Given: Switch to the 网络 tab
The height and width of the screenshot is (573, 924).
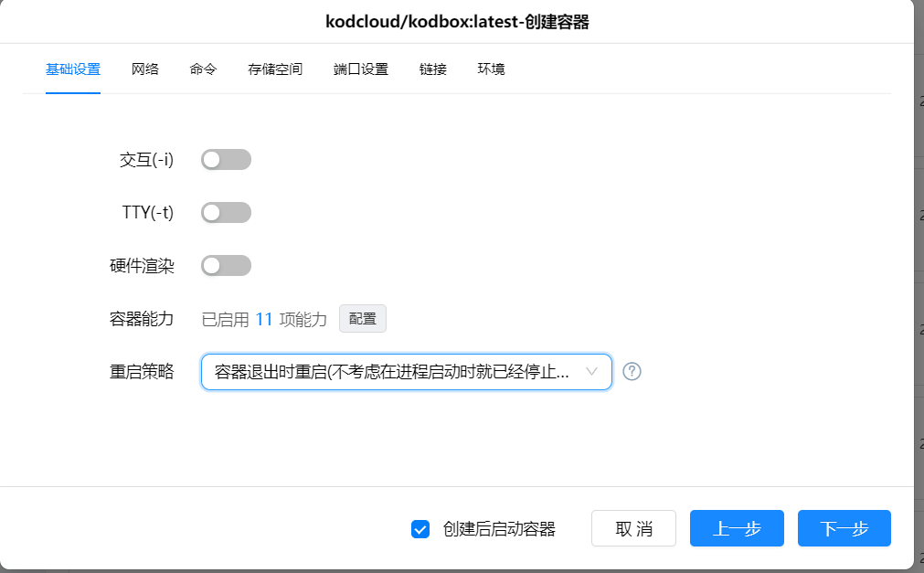Looking at the screenshot, I should 145,69.
